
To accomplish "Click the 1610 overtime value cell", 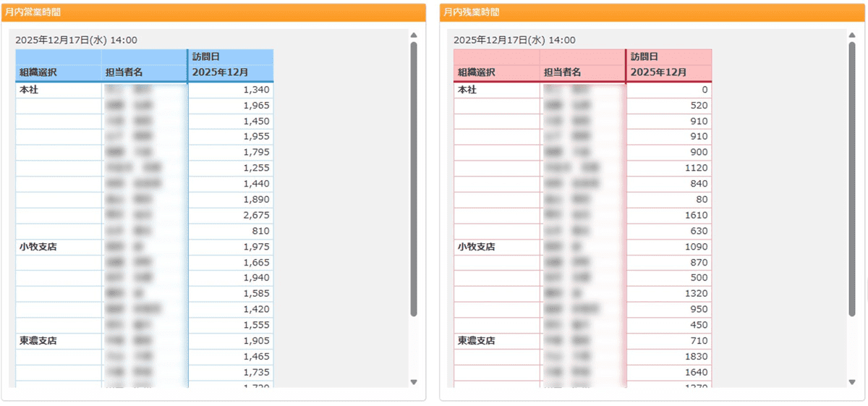I will 669,216.
